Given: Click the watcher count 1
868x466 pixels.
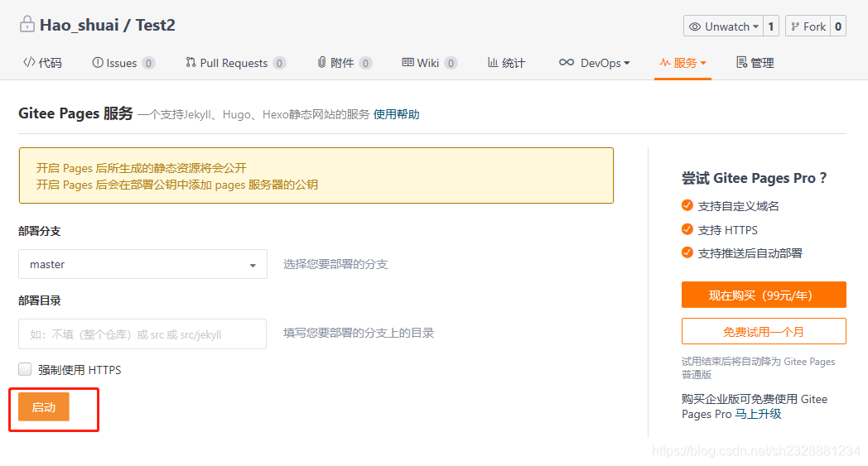Looking at the screenshot, I should [770, 26].
